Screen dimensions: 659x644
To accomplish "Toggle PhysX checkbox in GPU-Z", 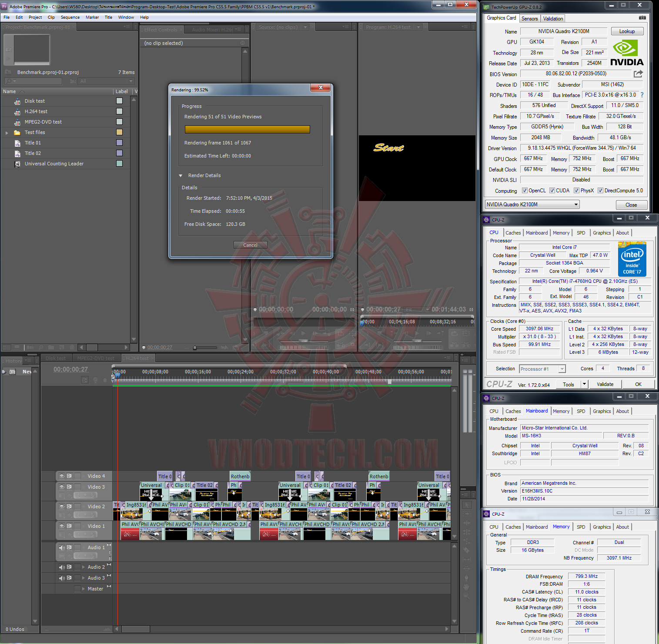I will tap(576, 191).
